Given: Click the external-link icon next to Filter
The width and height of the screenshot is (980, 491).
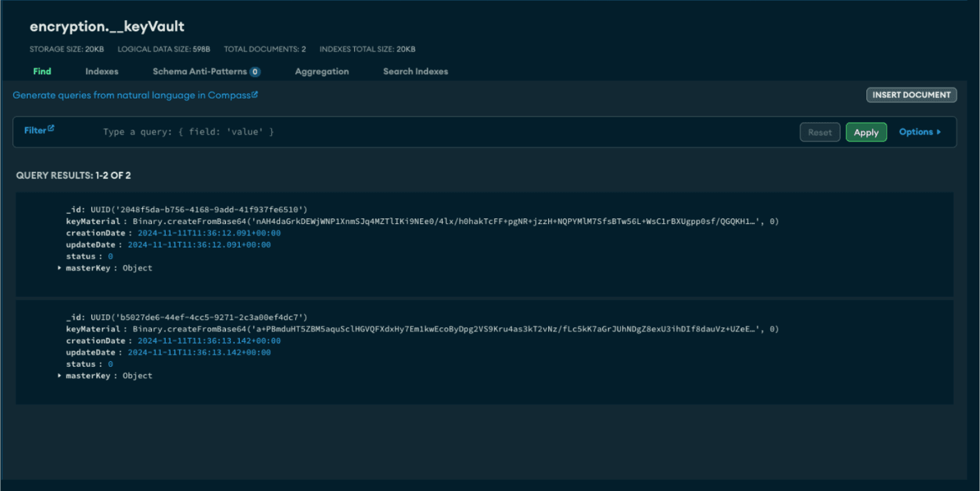Looking at the screenshot, I should click(51, 128).
